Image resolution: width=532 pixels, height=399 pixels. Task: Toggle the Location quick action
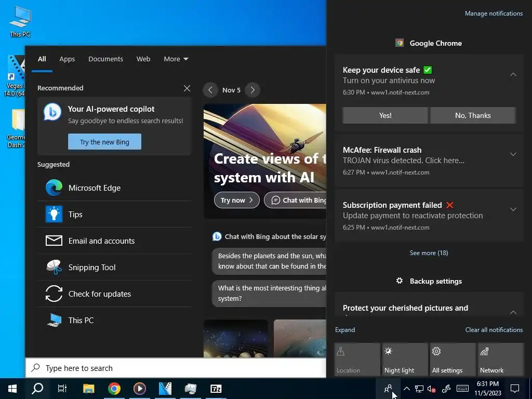click(x=357, y=360)
